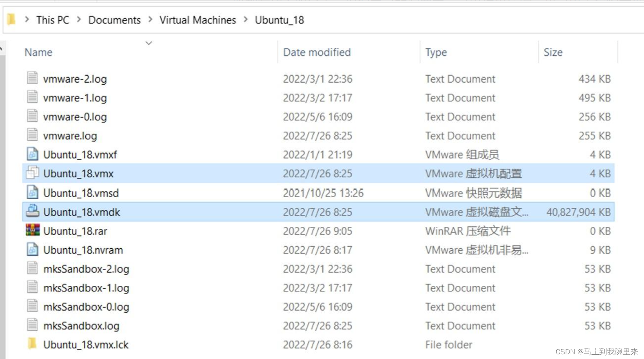
Task: Expand the chevron after This PC
Action: pos(79,19)
